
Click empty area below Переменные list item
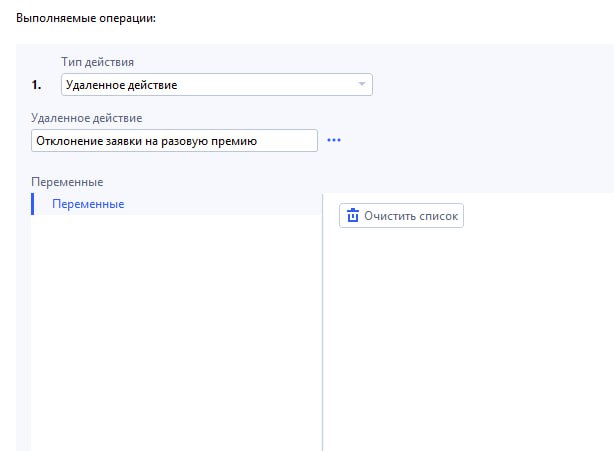click(x=175, y=320)
